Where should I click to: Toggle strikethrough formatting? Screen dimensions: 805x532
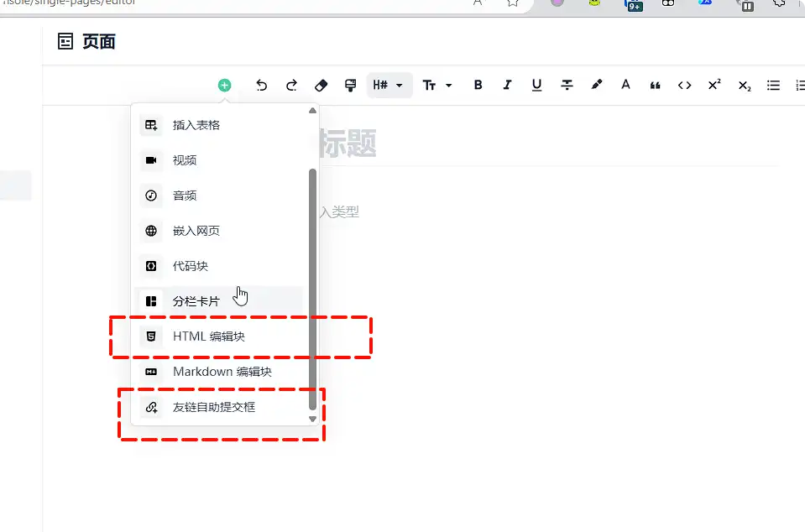pyautogui.click(x=567, y=85)
